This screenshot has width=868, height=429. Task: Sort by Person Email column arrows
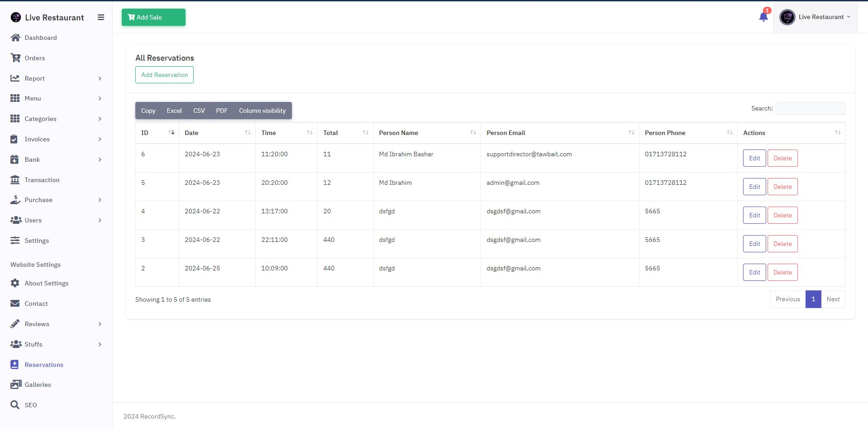[632, 132]
